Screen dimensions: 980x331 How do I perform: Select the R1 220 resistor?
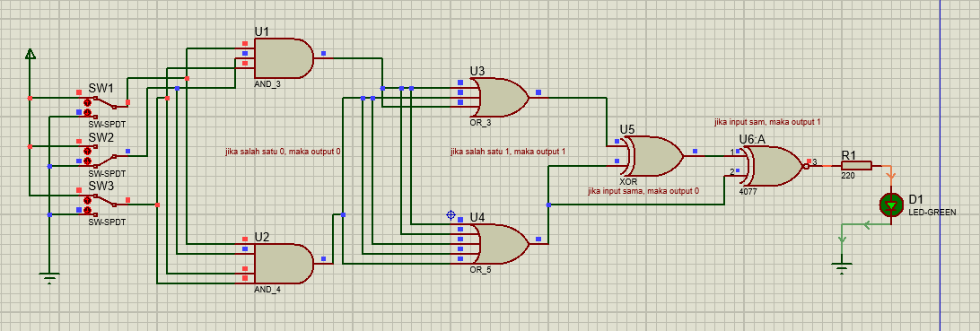coord(855,165)
